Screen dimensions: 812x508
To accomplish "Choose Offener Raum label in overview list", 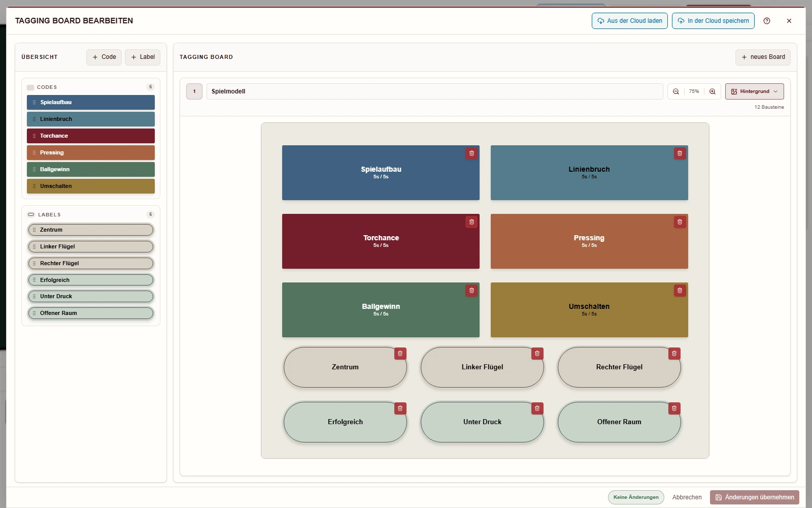I will click(91, 313).
